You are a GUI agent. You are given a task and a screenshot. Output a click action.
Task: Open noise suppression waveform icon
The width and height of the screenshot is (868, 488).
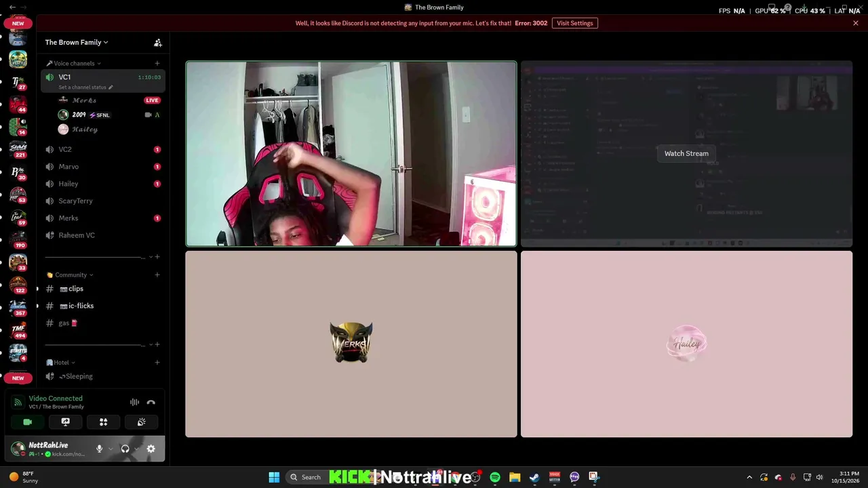coord(134,402)
